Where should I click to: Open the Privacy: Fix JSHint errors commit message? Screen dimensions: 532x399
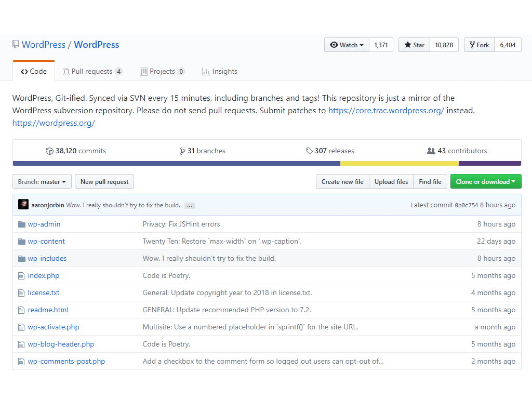[181, 224]
